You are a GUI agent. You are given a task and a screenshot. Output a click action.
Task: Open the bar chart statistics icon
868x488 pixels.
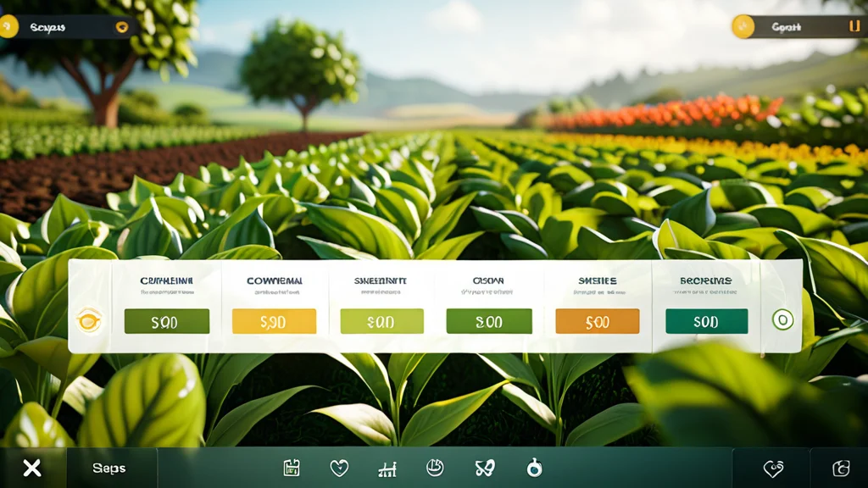tap(387, 469)
